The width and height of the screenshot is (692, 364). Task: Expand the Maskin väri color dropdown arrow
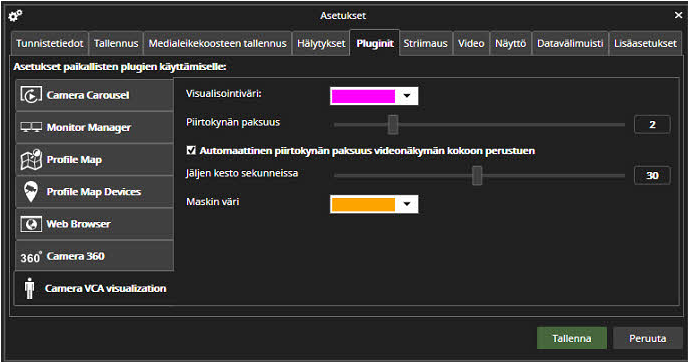pyautogui.click(x=407, y=204)
